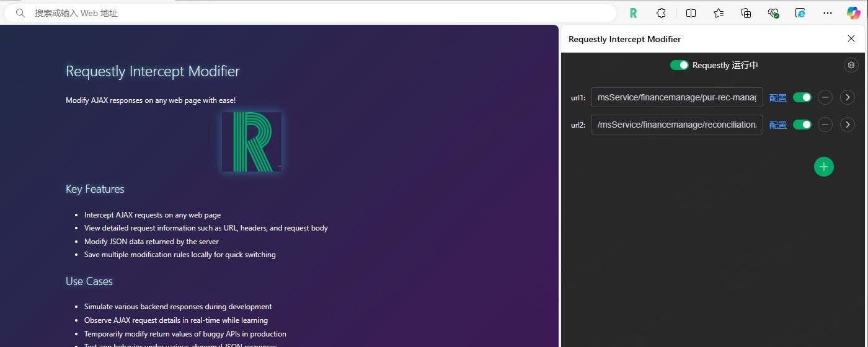Click the search magnifier in address bar
This screenshot has width=868, height=347.
click(x=20, y=13)
